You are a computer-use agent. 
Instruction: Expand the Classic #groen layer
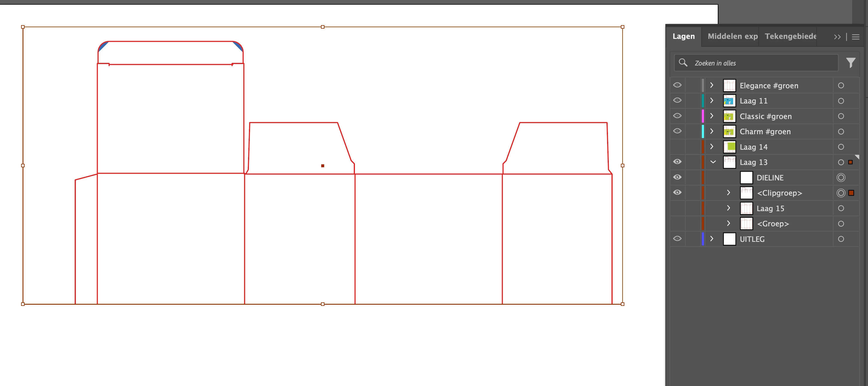point(712,116)
